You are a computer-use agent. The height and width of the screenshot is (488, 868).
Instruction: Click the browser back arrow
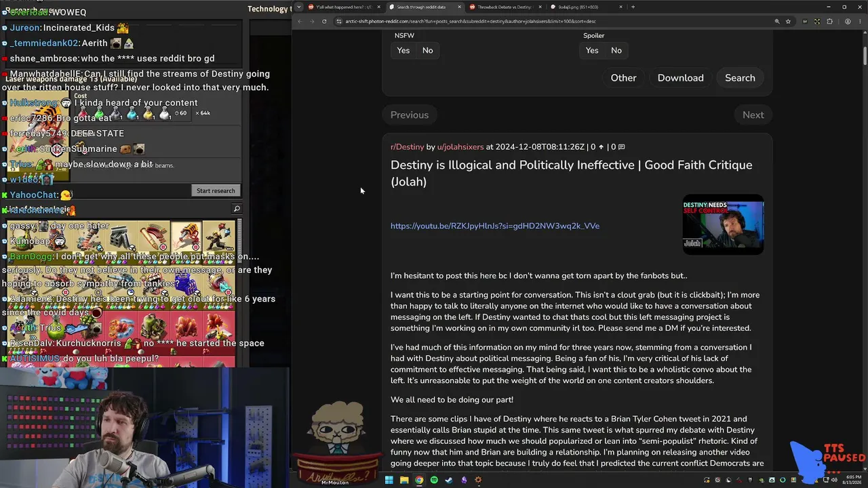click(x=301, y=21)
